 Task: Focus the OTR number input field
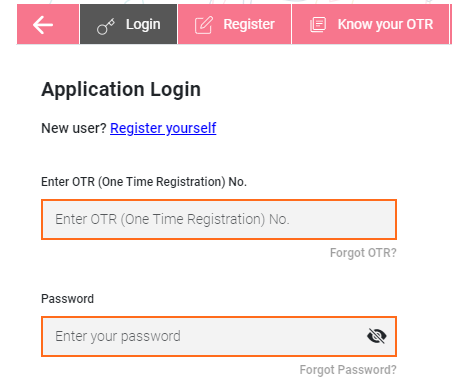coord(219,219)
